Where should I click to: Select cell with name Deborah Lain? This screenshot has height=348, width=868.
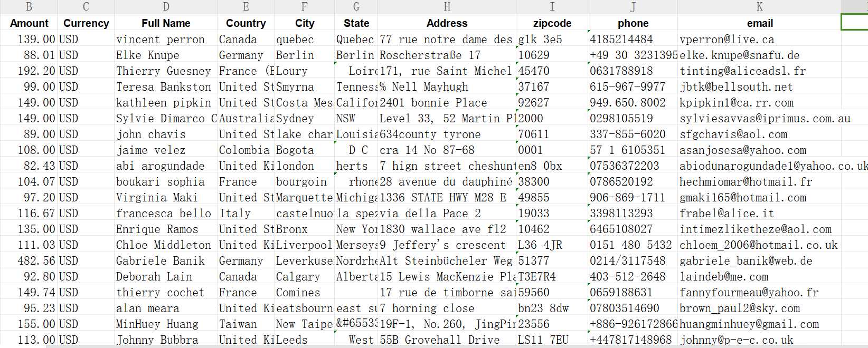point(166,276)
